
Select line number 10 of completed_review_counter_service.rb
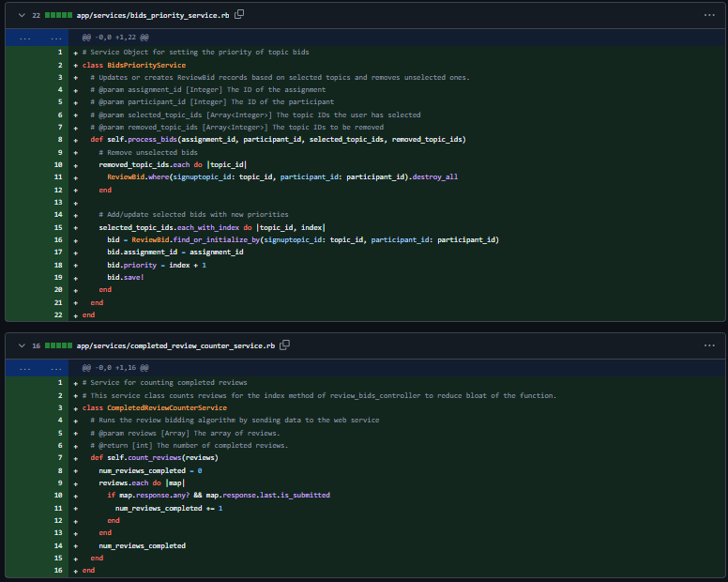click(59, 495)
